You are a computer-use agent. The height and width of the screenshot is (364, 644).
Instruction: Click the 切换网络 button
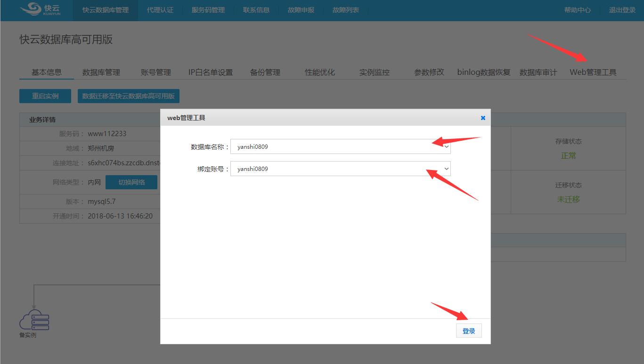131,182
